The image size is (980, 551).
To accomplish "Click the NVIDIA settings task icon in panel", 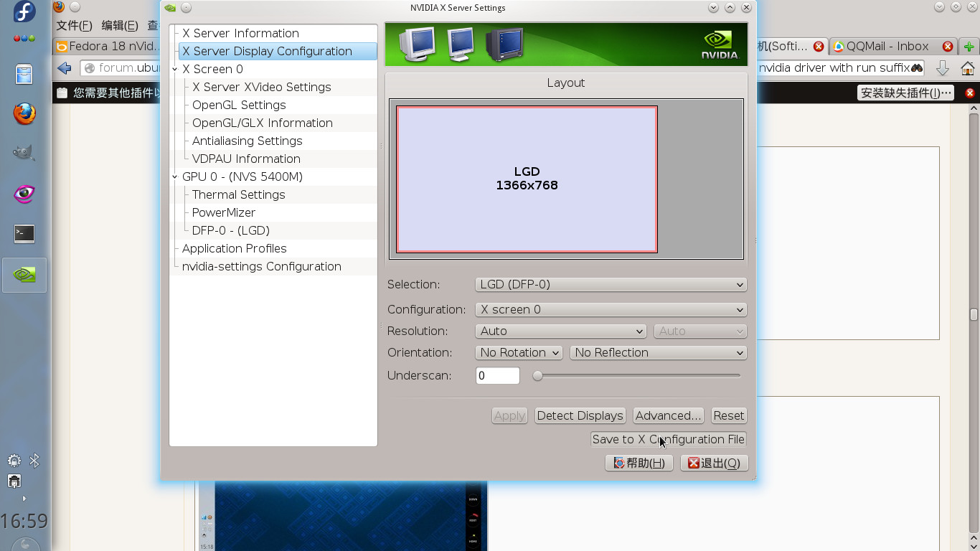I will coord(24,275).
